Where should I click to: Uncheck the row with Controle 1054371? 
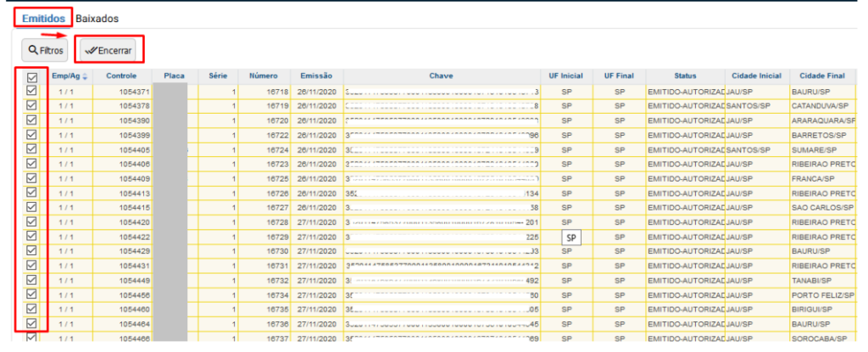pyautogui.click(x=32, y=92)
